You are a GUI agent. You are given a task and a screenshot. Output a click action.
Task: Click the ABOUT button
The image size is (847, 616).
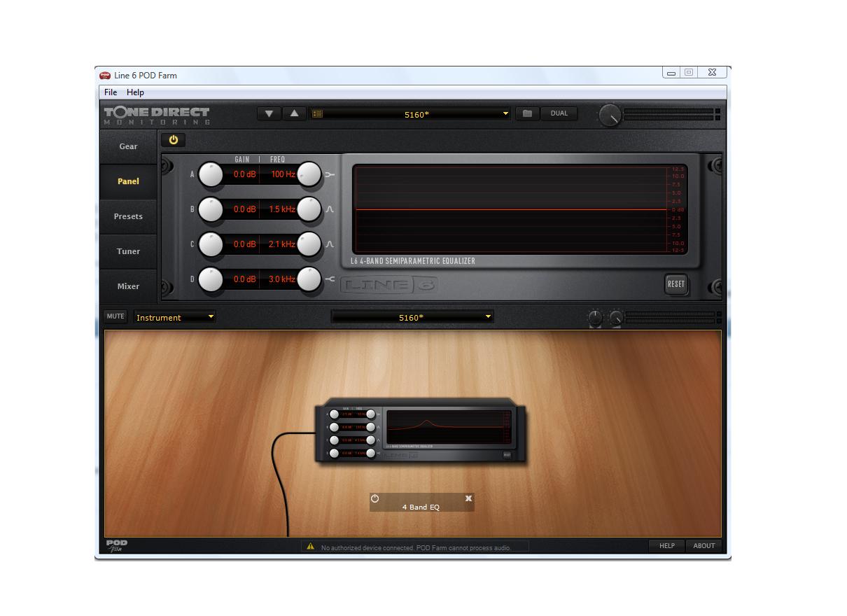click(x=704, y=546)
